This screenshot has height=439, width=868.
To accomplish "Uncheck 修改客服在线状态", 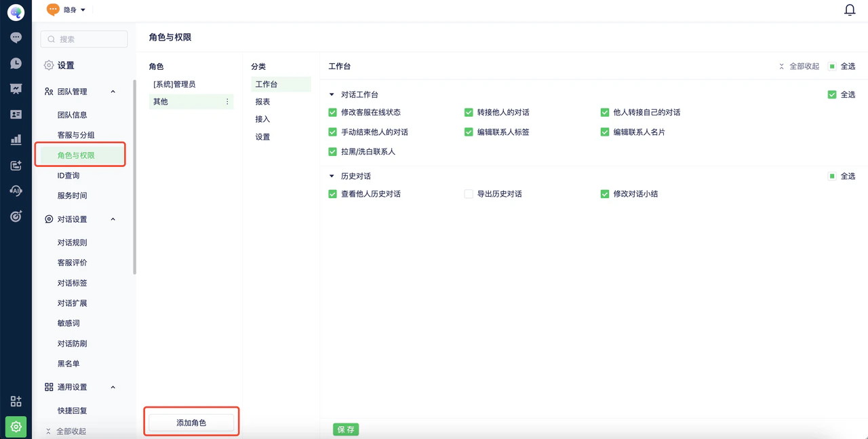I will 332,113.
